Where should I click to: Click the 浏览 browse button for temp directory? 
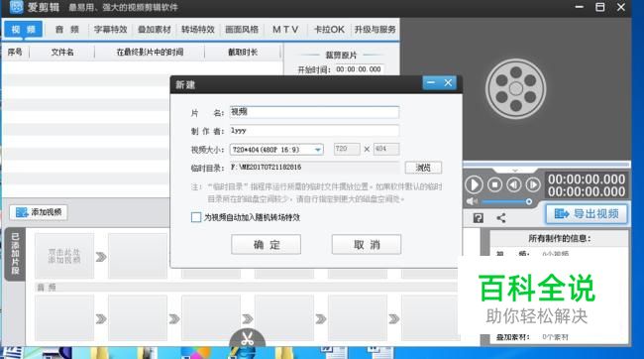[x=423, y=168]
